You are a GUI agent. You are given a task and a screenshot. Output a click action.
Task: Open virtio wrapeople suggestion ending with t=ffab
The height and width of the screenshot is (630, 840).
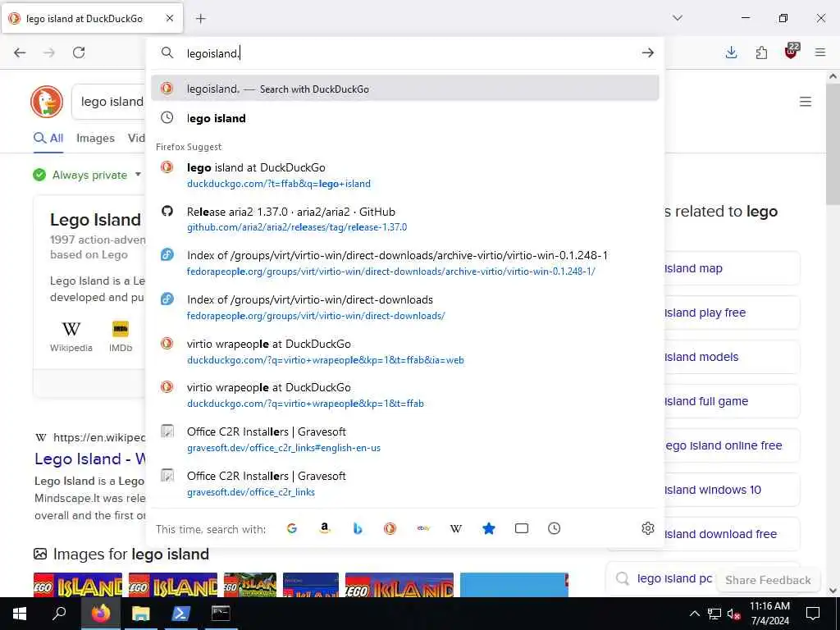[x=405, y=395]
